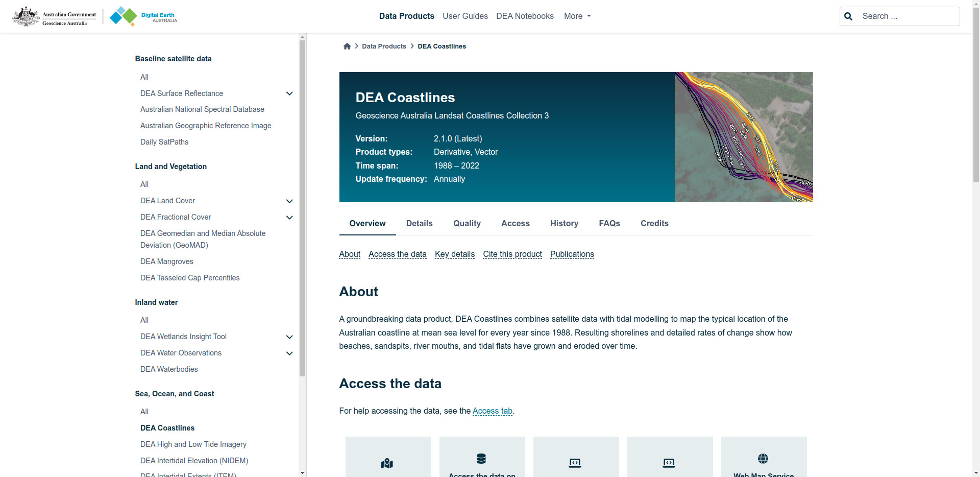
Task: Open the More dropdown in the top navigation
Action: coord(577,16)
